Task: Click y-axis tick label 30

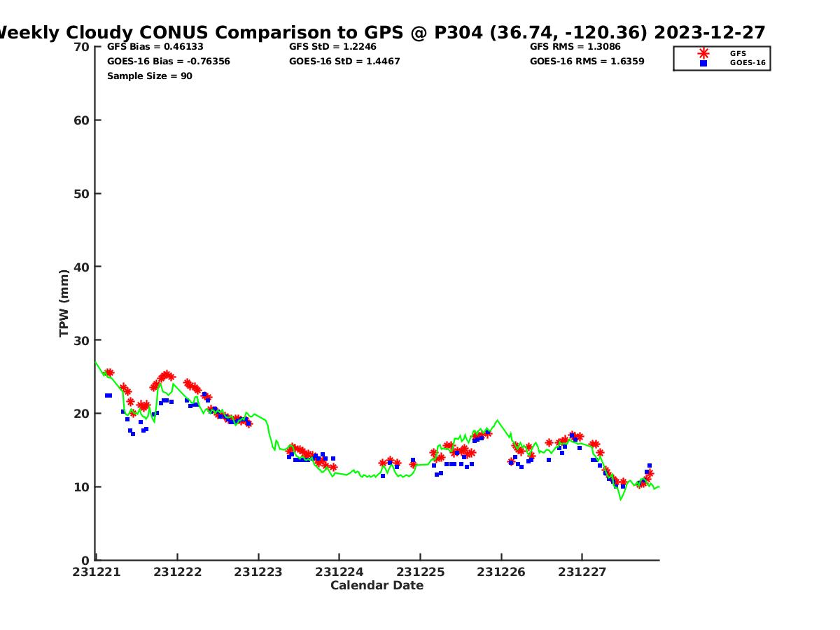Action: 82,340
